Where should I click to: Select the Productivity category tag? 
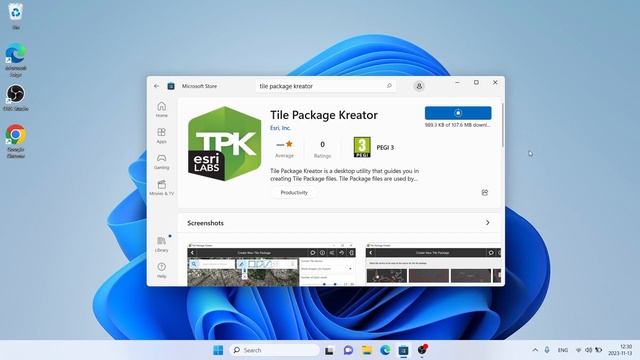294,193
